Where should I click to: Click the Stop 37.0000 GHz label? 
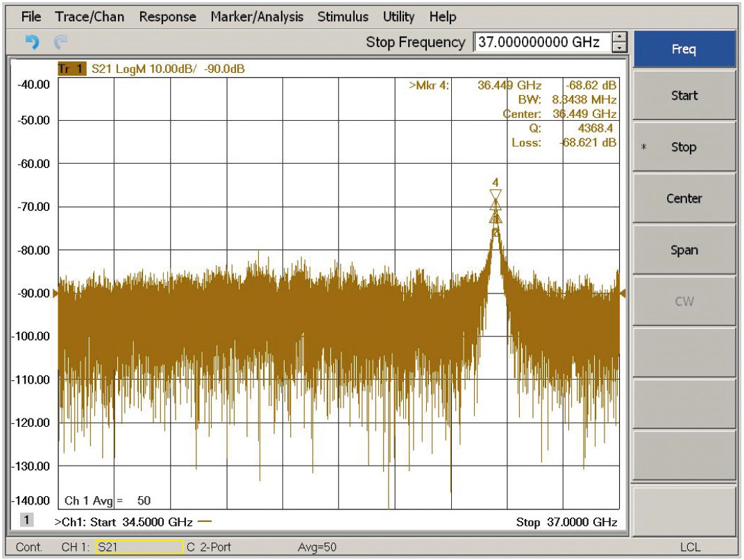pyautogui.click(x=566, y=522)
